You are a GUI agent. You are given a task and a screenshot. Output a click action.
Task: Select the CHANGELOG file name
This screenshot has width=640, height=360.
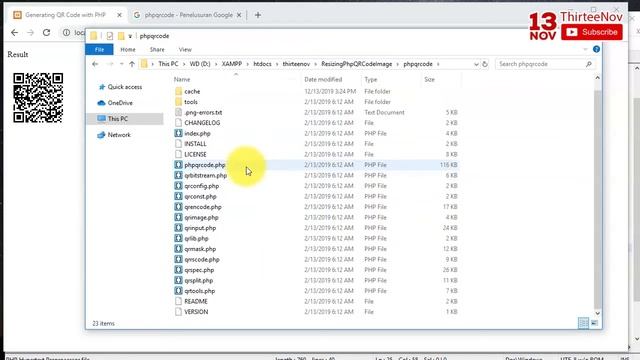(x=202, y=123)
